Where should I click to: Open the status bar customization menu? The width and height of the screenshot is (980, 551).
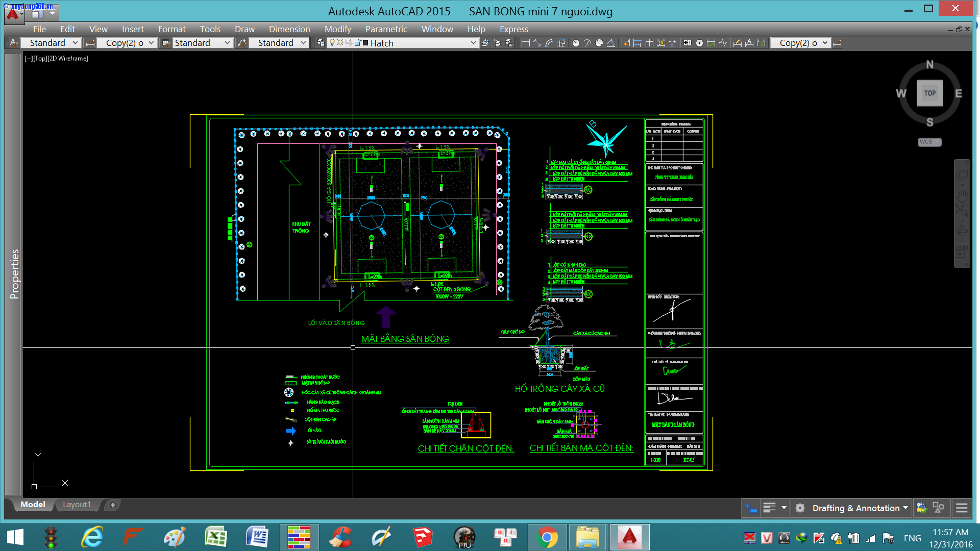tap(962, 508)
